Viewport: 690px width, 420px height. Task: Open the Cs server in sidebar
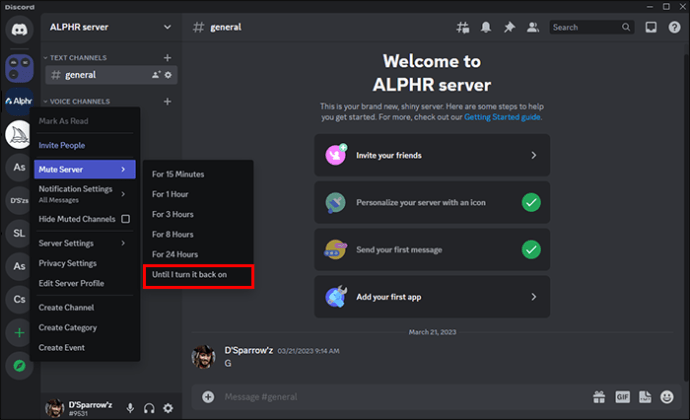coord(19,299)
